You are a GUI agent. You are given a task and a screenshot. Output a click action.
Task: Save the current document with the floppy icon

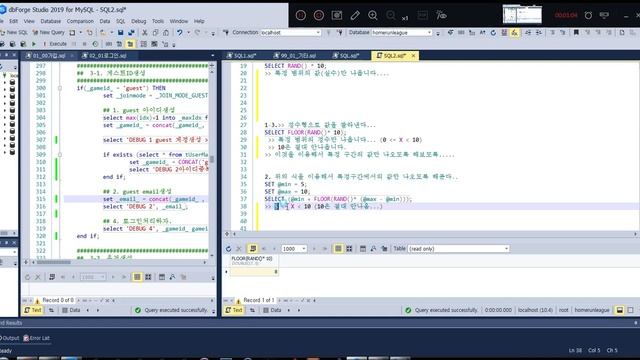(120, 32)
